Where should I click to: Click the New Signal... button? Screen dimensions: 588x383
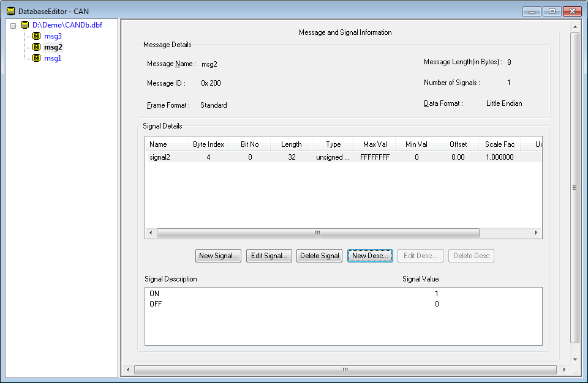click(x=218, y=256)
